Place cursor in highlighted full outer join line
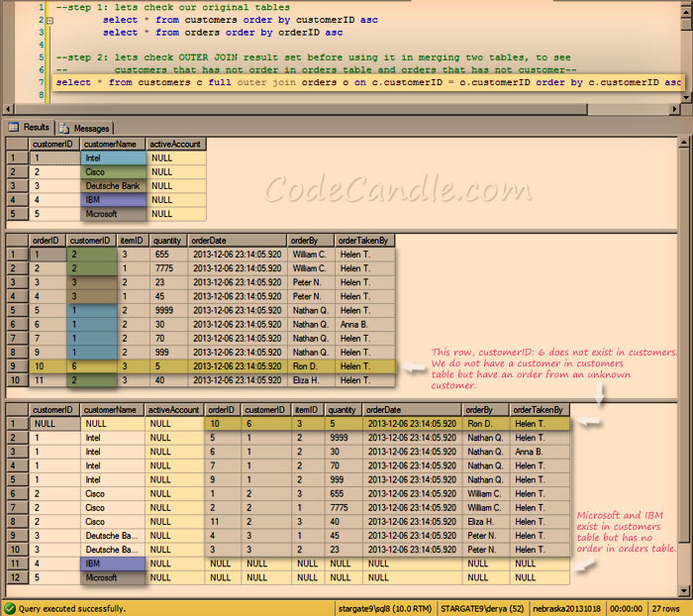This screenshot has width=693, height=616. tap(367, 82)
